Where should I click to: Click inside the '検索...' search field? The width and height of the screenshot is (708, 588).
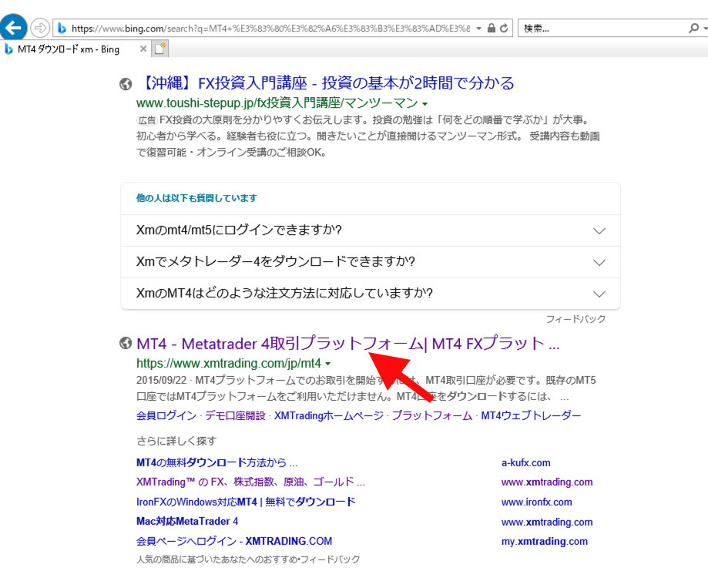601,29
